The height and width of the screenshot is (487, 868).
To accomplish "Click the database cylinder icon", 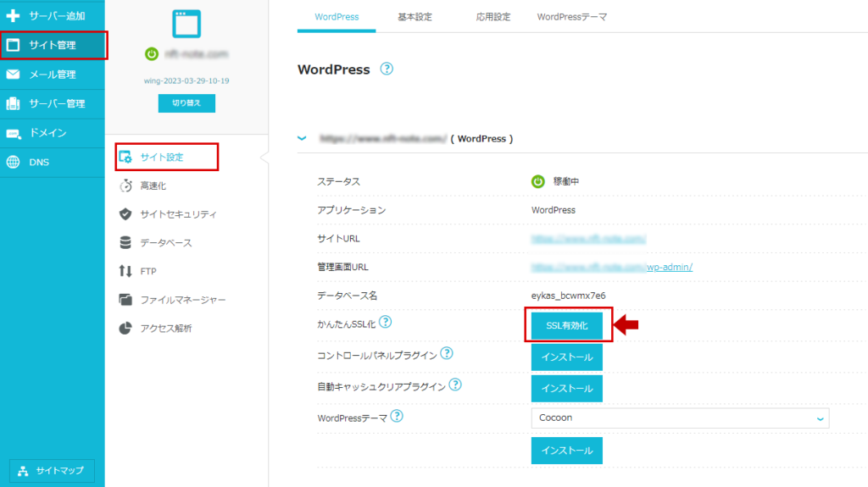I will click(125, 242).
